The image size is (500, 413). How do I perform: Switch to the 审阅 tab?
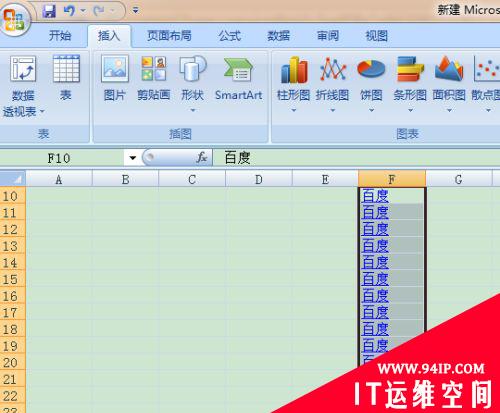pos(328,35)
